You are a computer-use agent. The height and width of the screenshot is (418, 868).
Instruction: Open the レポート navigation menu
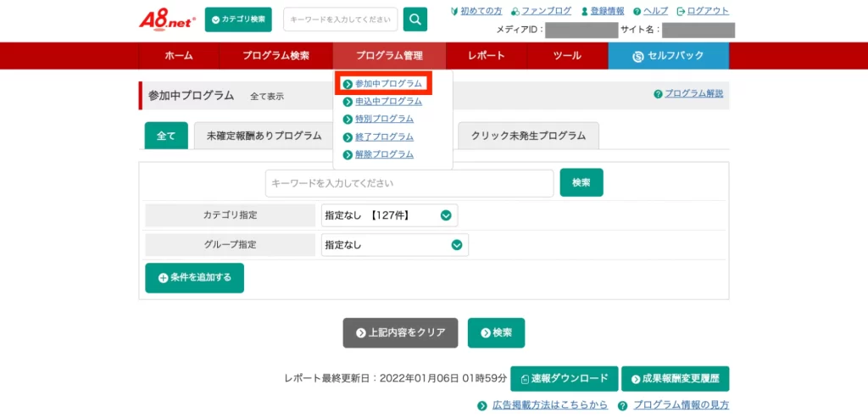point(486,56)
